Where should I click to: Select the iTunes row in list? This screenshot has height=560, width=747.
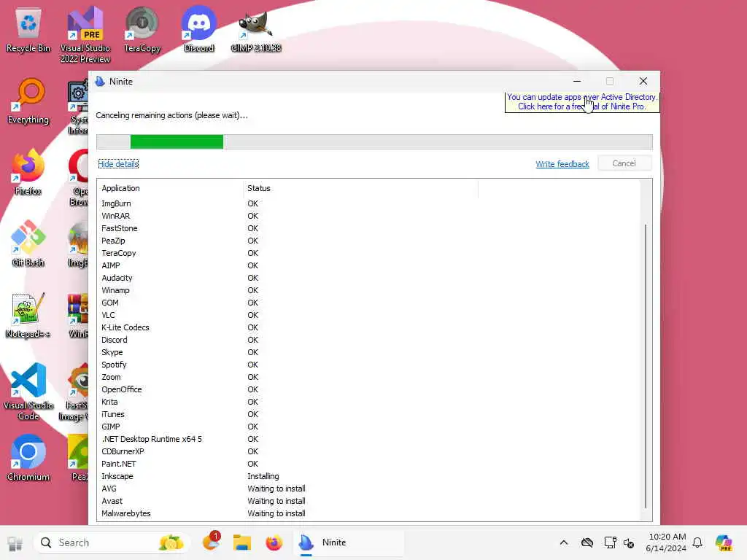(x=368, y=414)
